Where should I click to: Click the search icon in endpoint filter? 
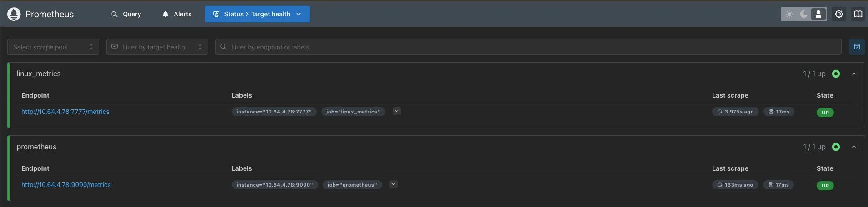[x=224, y=47]
